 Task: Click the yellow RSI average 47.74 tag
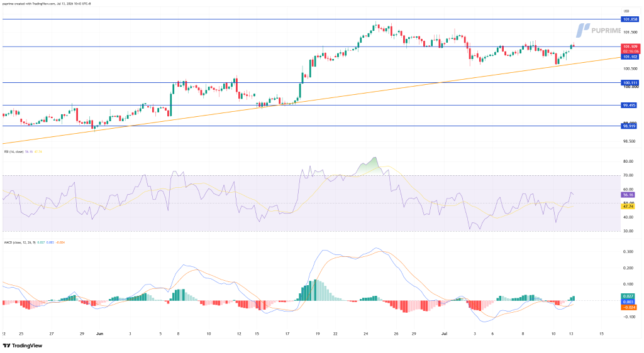tap(628, 207)
